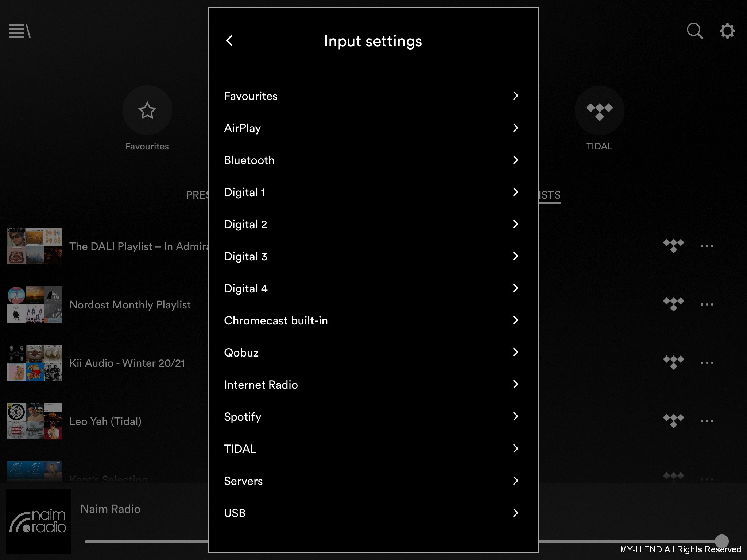Expand Qobuz settings chevron
This screenshot has width=747, height=560.
[515, 353]
